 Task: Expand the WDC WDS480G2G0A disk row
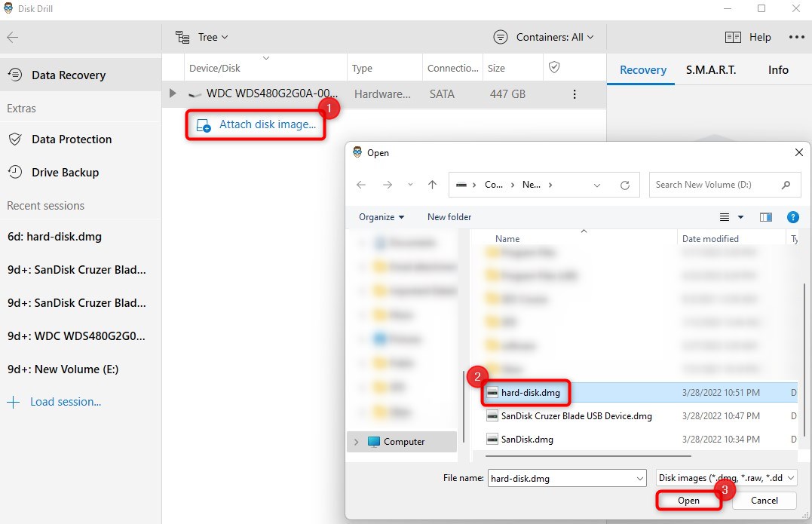[x=173, y=93]
